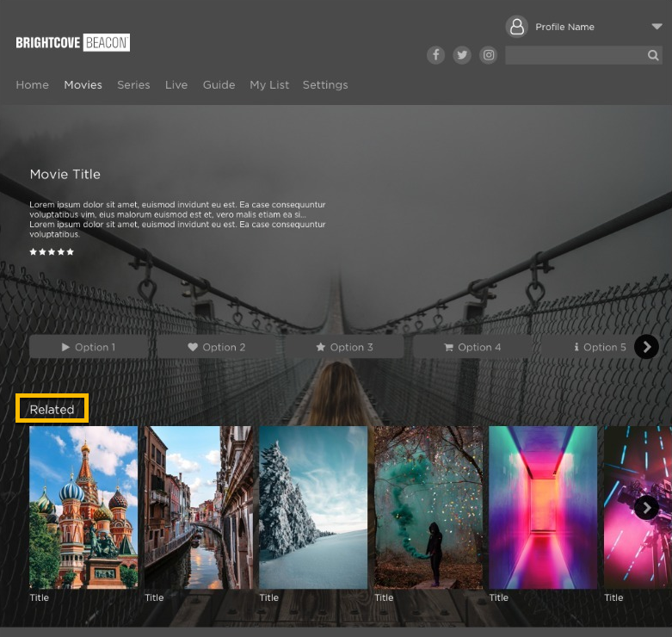This screenshot has height=637, width=672.
Task: Expand the Profile Name dropdown arrow
Action: pyautogui.click(x=657, y=27)
